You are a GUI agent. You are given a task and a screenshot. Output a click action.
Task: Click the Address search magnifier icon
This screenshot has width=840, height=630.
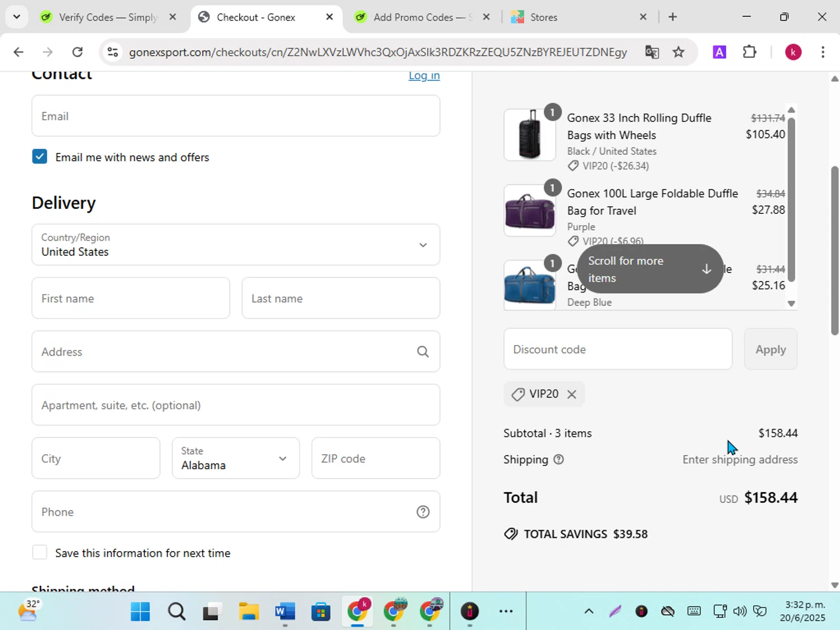pyautogui.click(x=423, y=352)
